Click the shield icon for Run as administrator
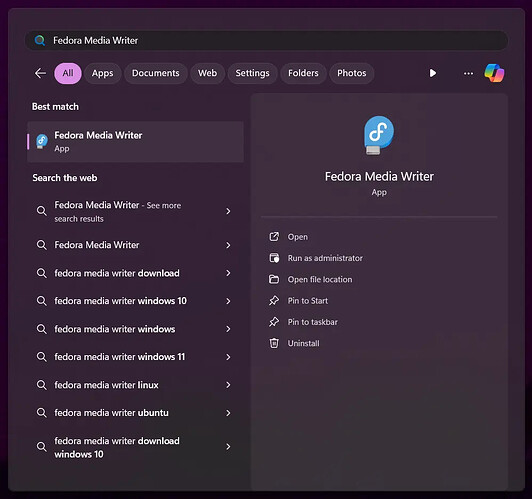The height and width of the screenshot is (499, 532). tap(274, 258)
